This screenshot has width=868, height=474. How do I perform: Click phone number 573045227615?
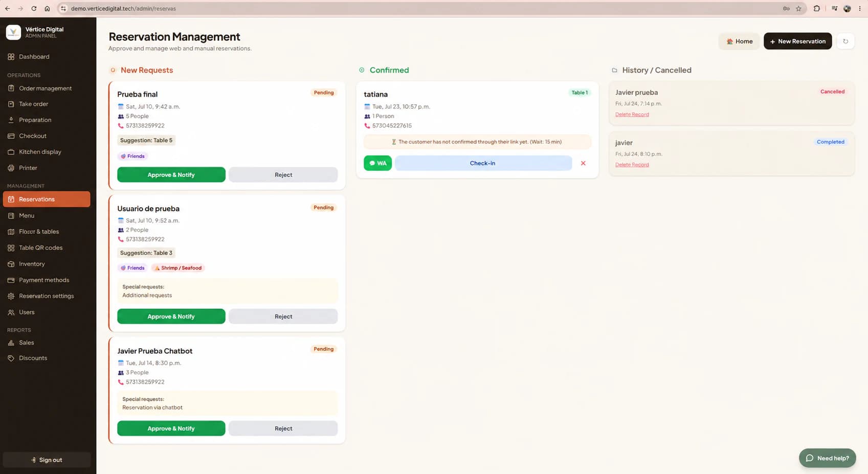point(392,126)
